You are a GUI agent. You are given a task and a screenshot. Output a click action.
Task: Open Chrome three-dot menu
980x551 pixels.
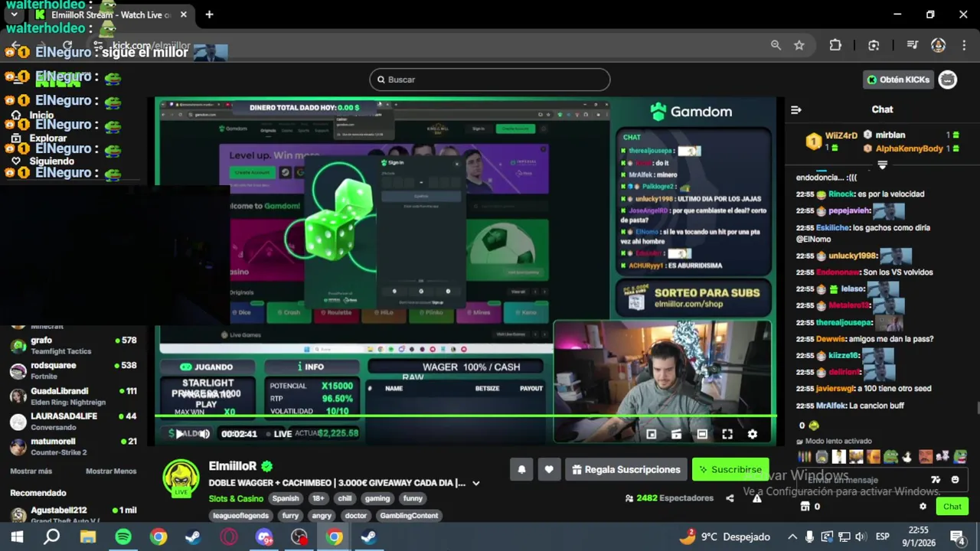[x=962, y=46]
